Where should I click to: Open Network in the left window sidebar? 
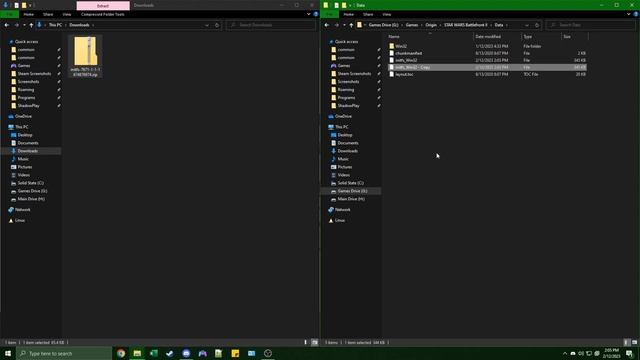[22, 210]
